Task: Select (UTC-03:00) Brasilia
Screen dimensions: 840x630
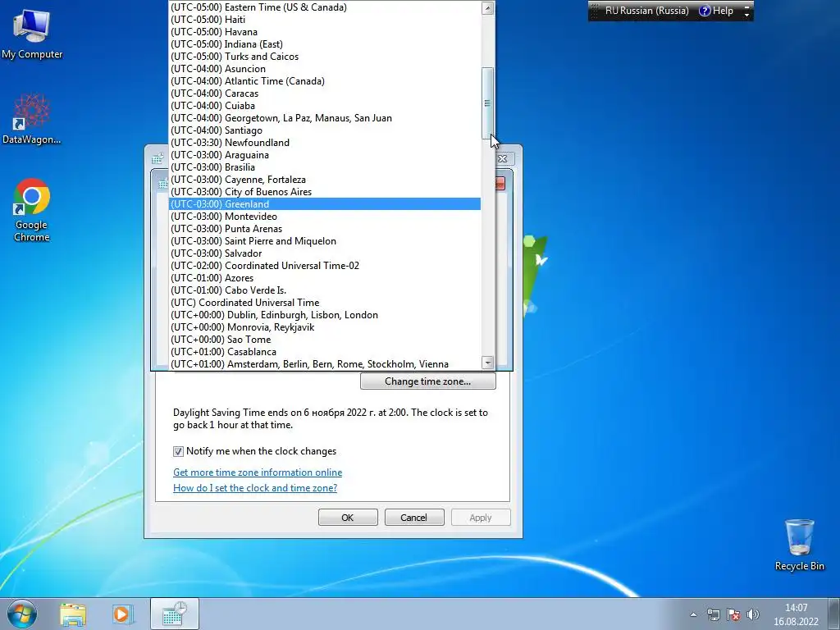Action: pos(325,167)
